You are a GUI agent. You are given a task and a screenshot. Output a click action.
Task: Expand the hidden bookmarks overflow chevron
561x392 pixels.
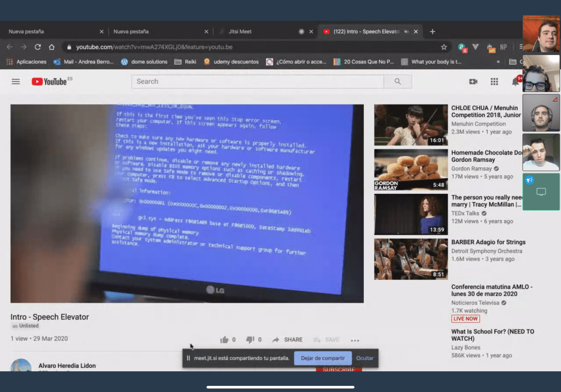pyautogui.click(x=498, y=62)
